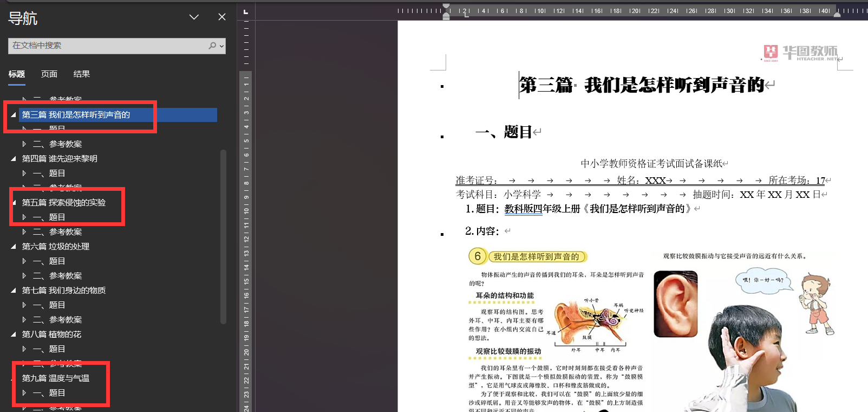Screen dimensions: 868x412
Task: Click the search magnifier icon in navigation pane
Action: (x=212, y=46)
